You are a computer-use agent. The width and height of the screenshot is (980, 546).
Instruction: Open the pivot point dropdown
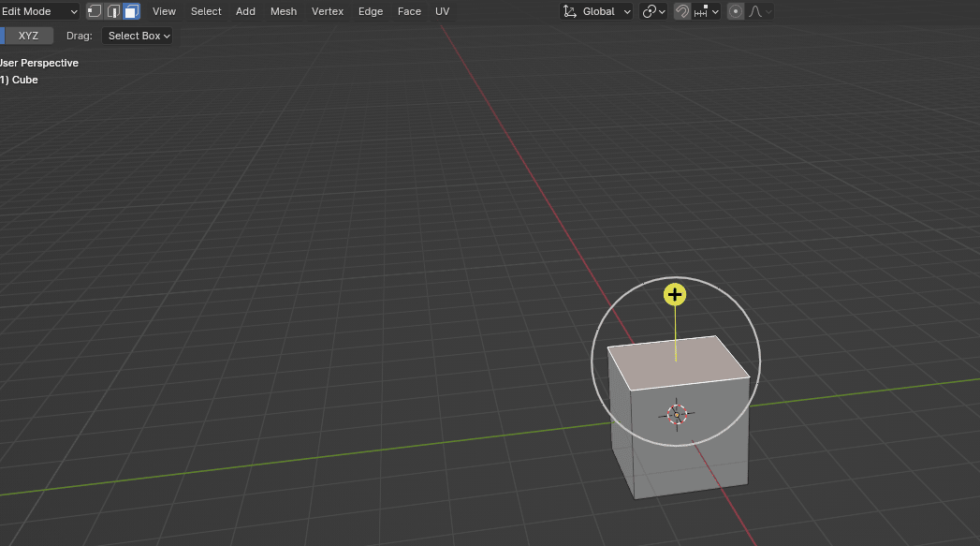pos(653,11)
